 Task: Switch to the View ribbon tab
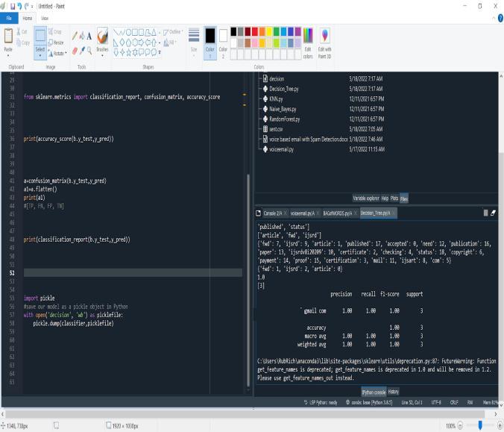coord(45,19)
